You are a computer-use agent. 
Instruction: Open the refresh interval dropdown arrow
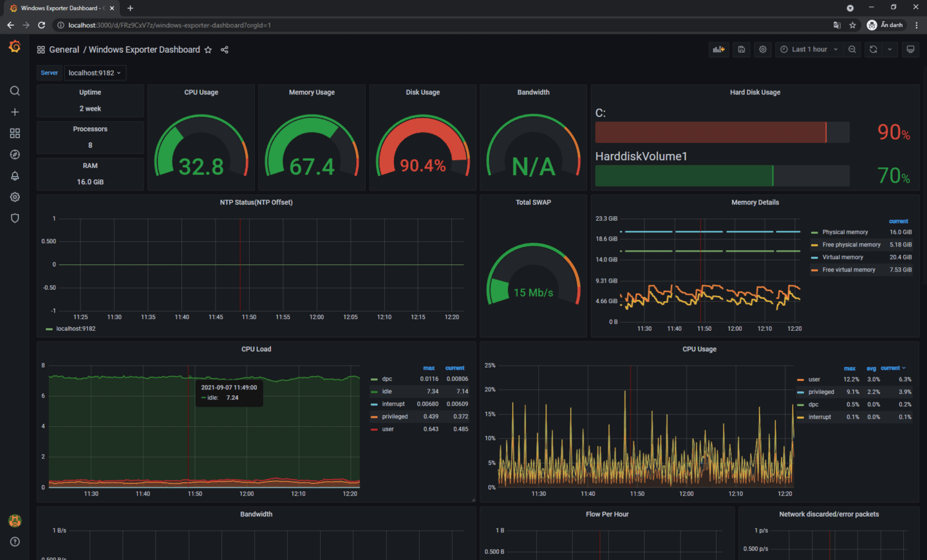[890, 49]
